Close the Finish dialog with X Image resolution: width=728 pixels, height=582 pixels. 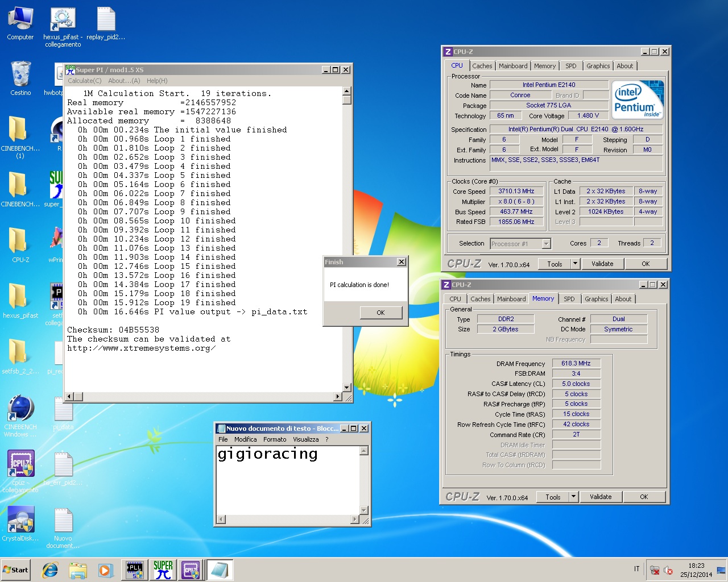tap(402, 262)
